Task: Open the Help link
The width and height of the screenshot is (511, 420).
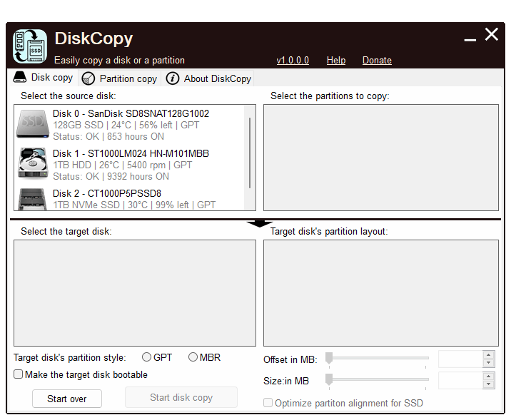Action: (x=336, y=61)
